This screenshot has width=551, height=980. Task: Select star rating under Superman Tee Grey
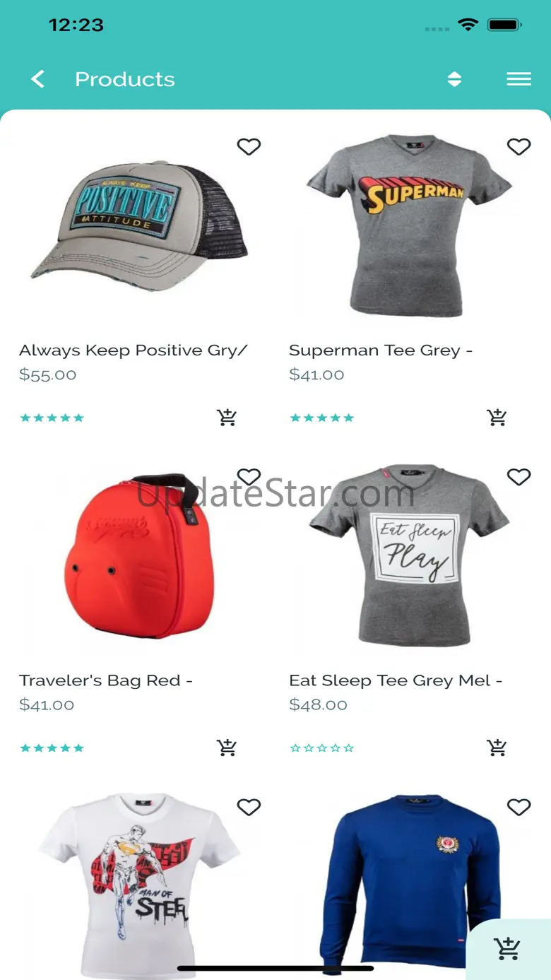(x=322, y=418)
